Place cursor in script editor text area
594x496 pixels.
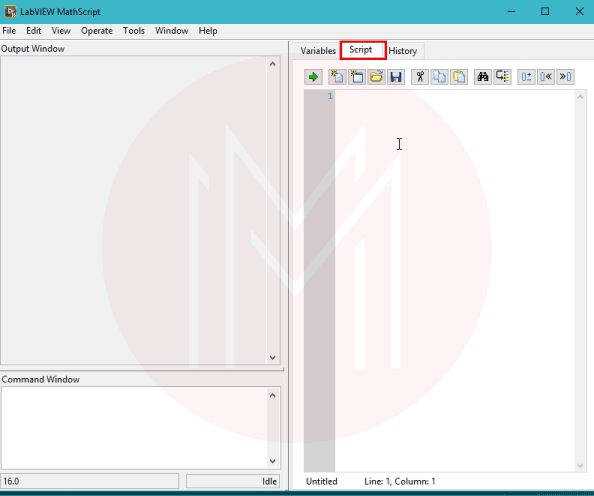point(455,281)
